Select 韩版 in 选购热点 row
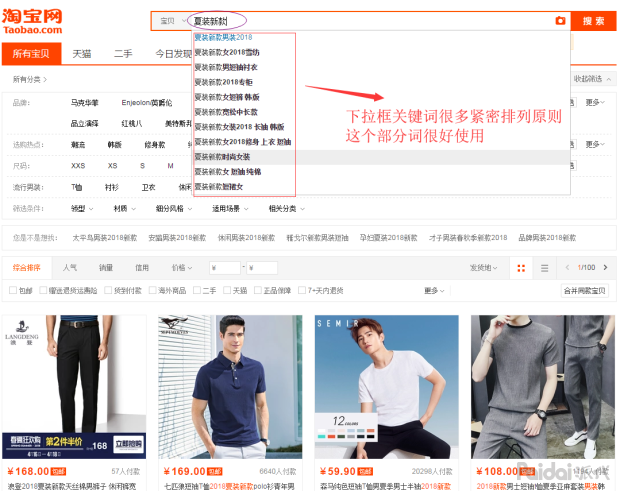 (114, 145)
